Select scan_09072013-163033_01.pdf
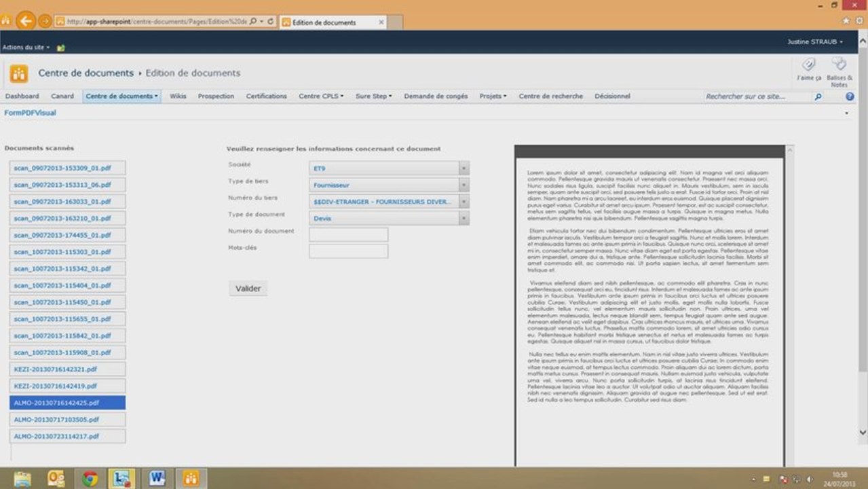Screen dimensions: 868x489 [x=67, y=202]
